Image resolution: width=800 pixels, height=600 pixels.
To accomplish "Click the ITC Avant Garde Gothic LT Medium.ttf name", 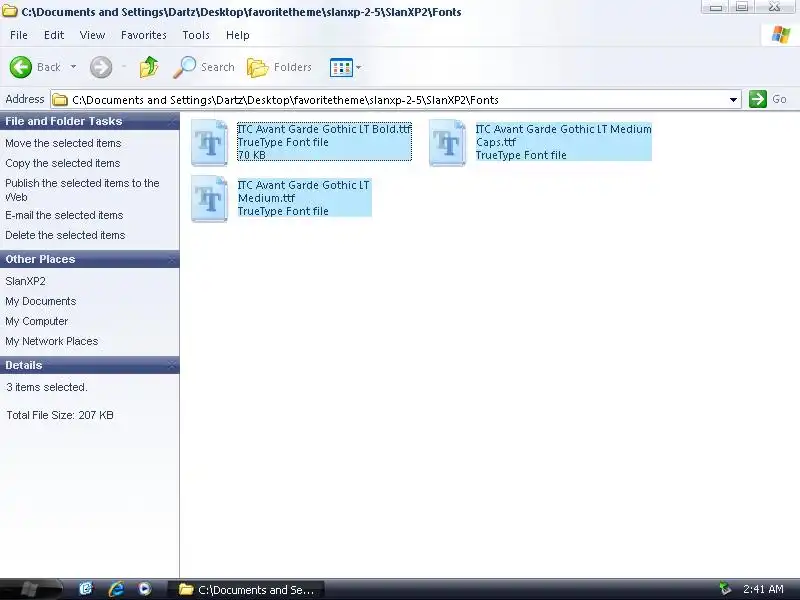I will coord(304,191).
